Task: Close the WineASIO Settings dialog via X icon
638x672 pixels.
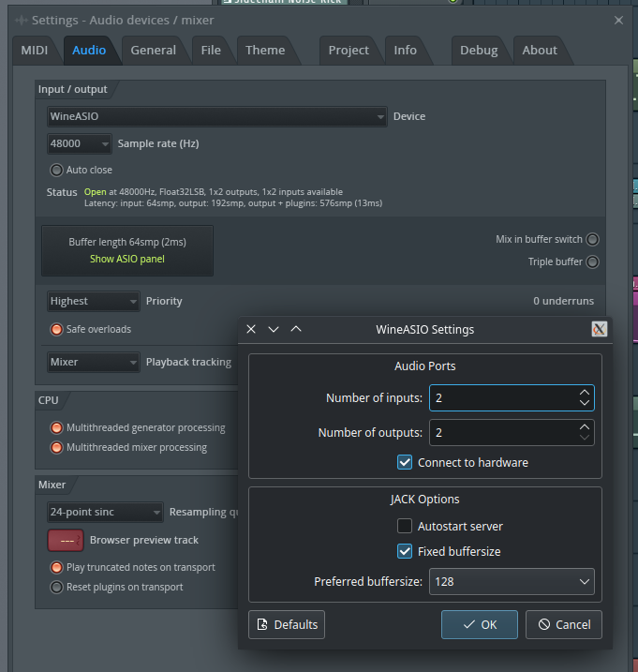Action: [251, 329]
